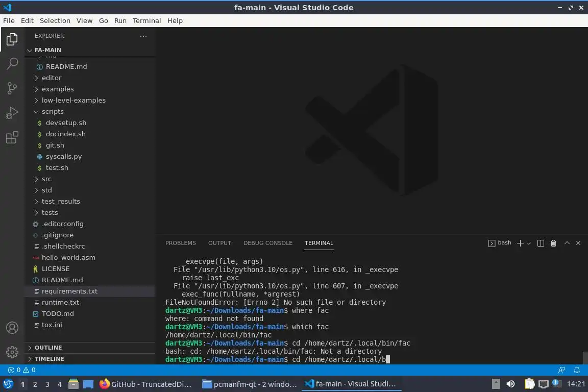The width and height of the screenshot is (588, 392).
Task: Click the terminal scrollbar thumb
Action: pos(585,357)
